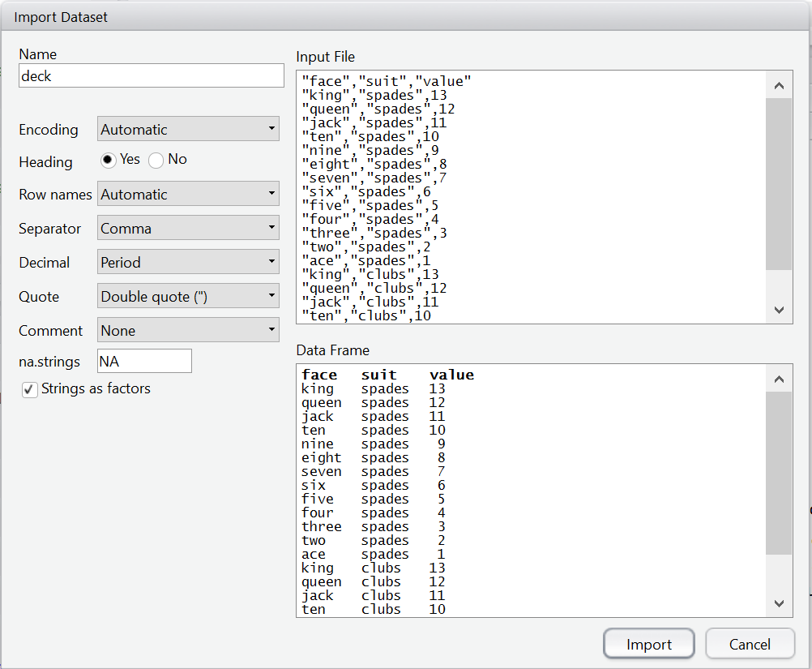Click the "ace","spades",1 line in Input File
The width and height of the screenshot is (812, 669).
click(365, 260)
